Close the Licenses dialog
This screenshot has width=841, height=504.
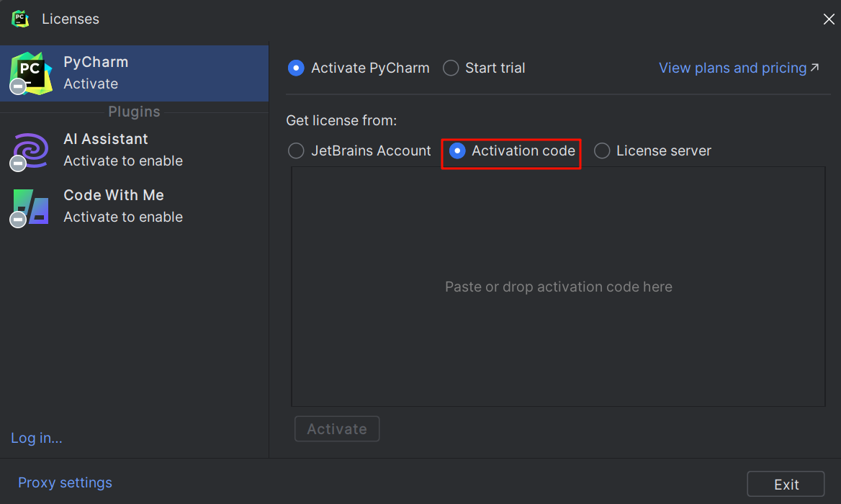[x=829, y=19]
